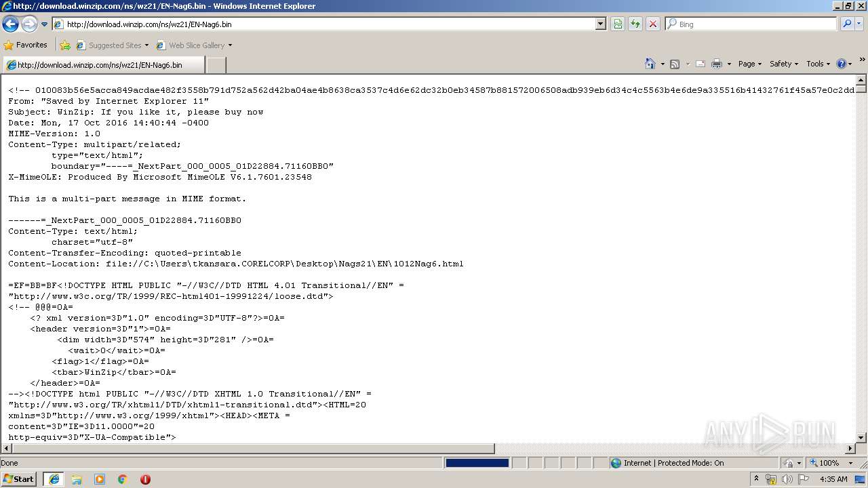
Task: Open Suggested Sites link
Action: coord(112,45)
